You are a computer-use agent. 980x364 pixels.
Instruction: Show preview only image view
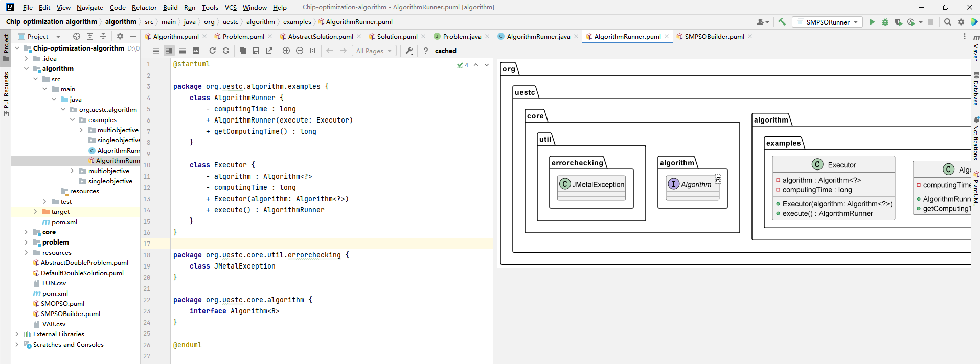click(x=196, y=51)
